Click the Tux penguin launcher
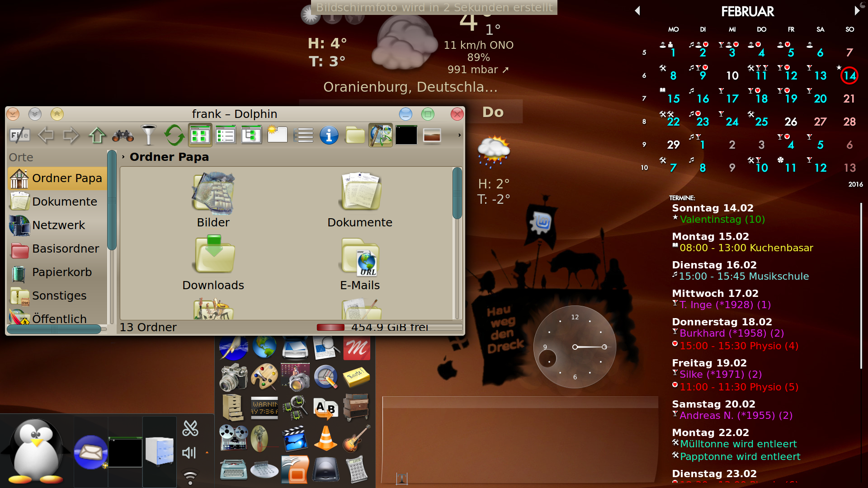The image size is (868, 488). pyautogui.click(x=36, y=452)
